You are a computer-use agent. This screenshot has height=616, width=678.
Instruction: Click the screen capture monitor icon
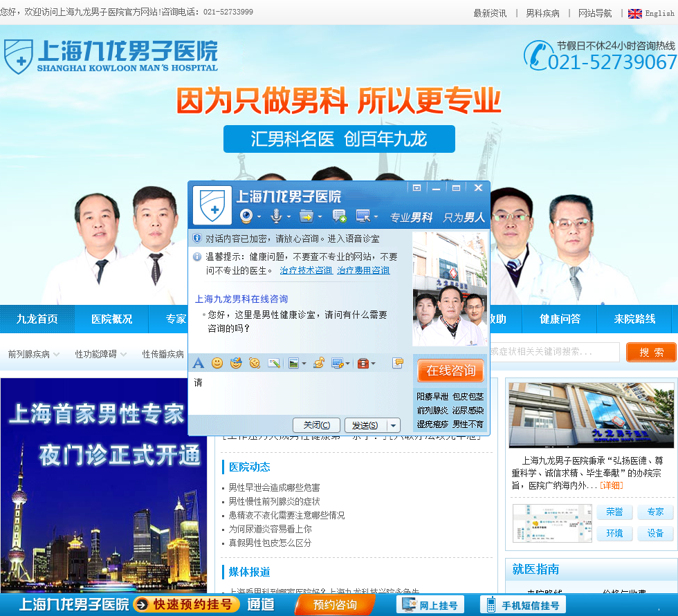click(338, 363)
